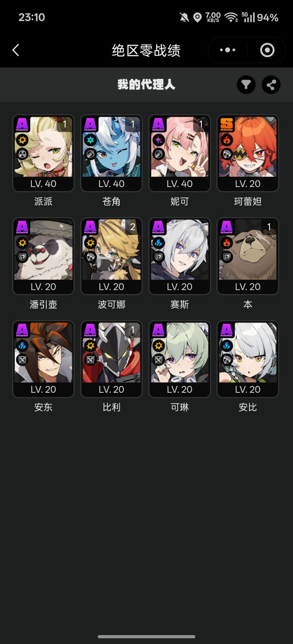The width and height of the screenshot is (293, 644).
Task: Select 安东 agent card
Action: click(43, 359)
